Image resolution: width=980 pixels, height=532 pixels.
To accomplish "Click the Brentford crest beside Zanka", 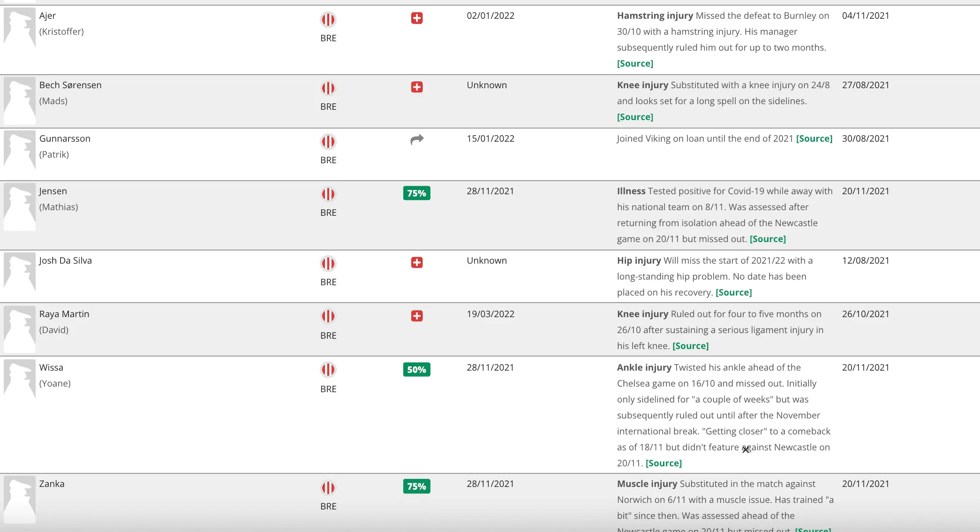I will pos(328,488).
